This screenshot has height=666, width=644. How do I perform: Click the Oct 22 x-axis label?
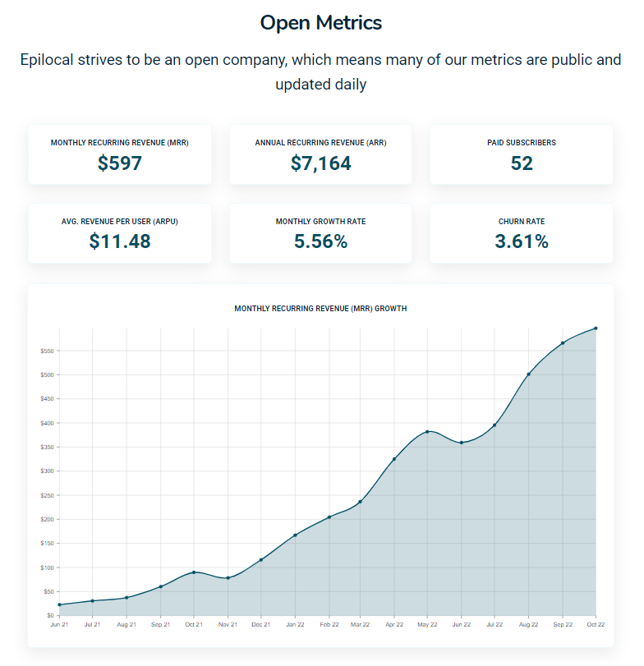click(596, 624)
